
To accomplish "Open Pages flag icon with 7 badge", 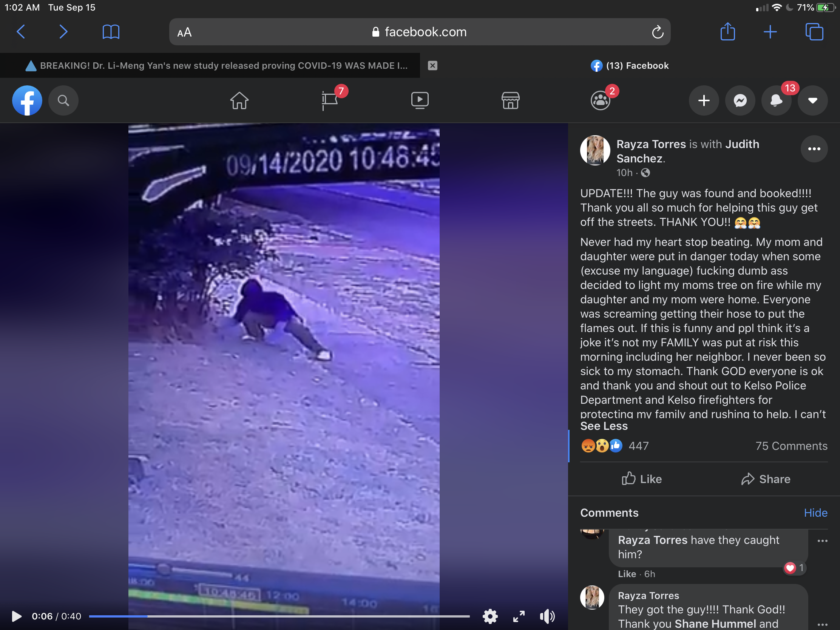I will 330,100.
